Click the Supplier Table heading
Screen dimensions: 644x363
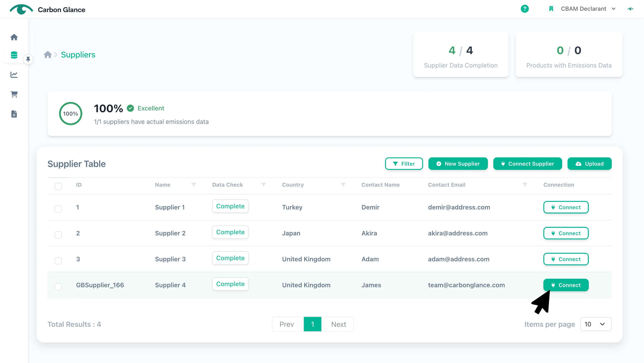click(x=76, y=164)
